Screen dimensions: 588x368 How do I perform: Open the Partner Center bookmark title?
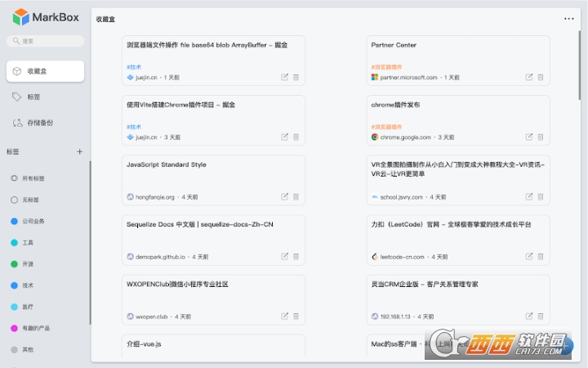click(394, 45)
